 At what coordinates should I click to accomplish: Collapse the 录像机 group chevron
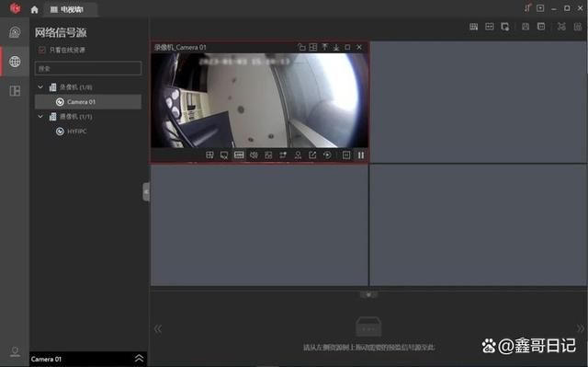(x=40, y=87)
